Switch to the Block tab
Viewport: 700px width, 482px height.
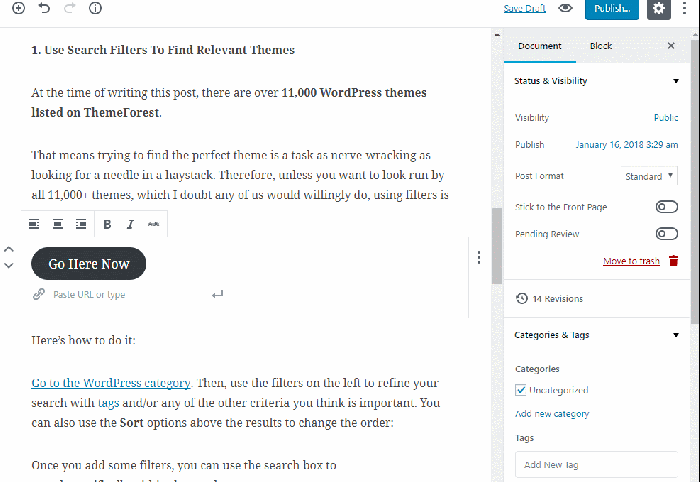(x=601, y=46)
